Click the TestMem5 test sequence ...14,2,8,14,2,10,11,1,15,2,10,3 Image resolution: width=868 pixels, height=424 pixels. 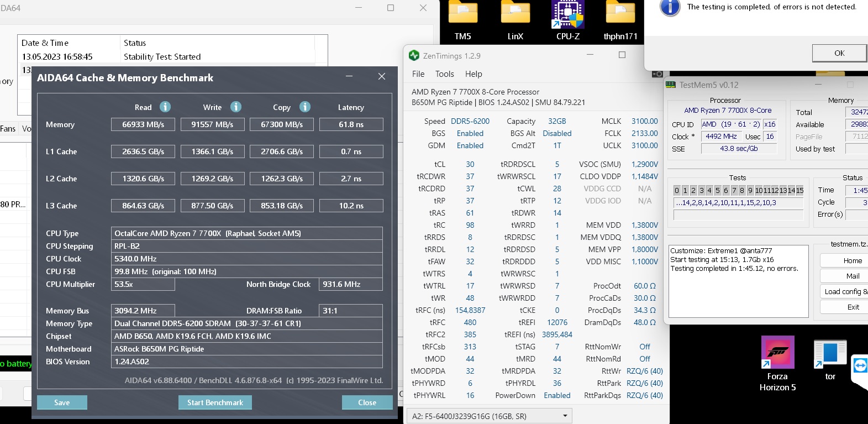point(738,203)
